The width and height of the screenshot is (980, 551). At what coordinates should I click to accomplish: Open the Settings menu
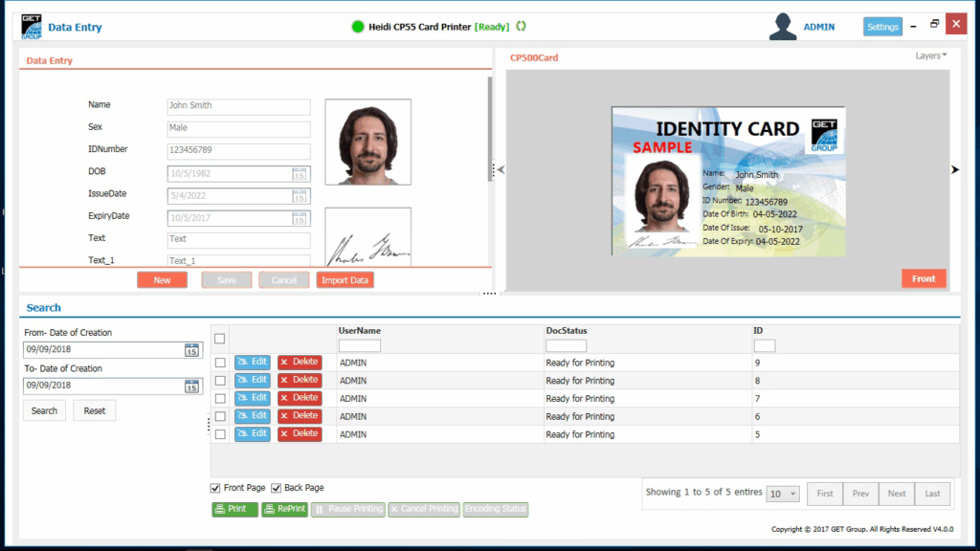pos(882,27)
